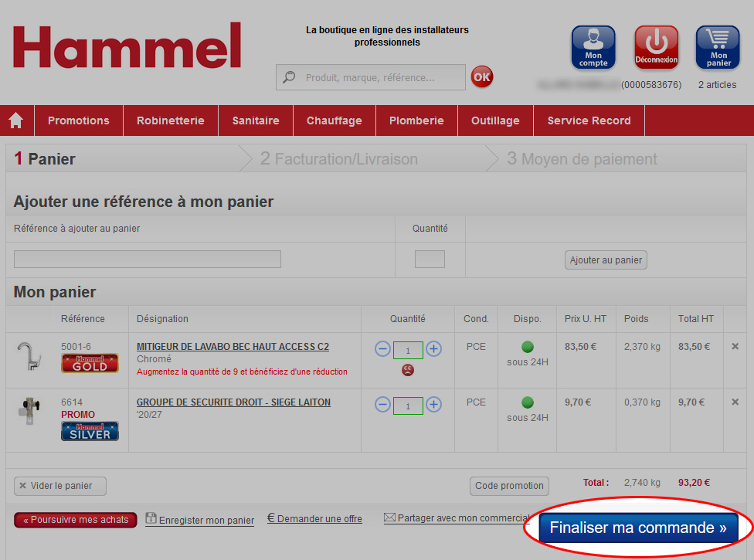Click the product search field
This screenshot has width=754, height=560.
pos(370,77)
